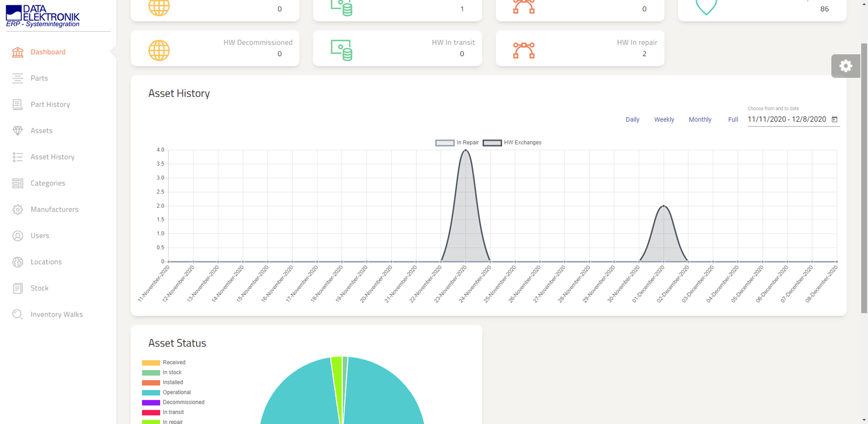Toggle Decommissioned pie legend entry
The height and width of the screenshot is (424, 868).
pos(173,403)
